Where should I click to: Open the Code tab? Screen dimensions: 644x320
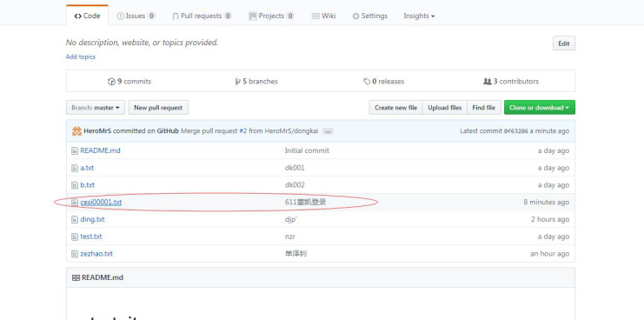tap(87, 16)
